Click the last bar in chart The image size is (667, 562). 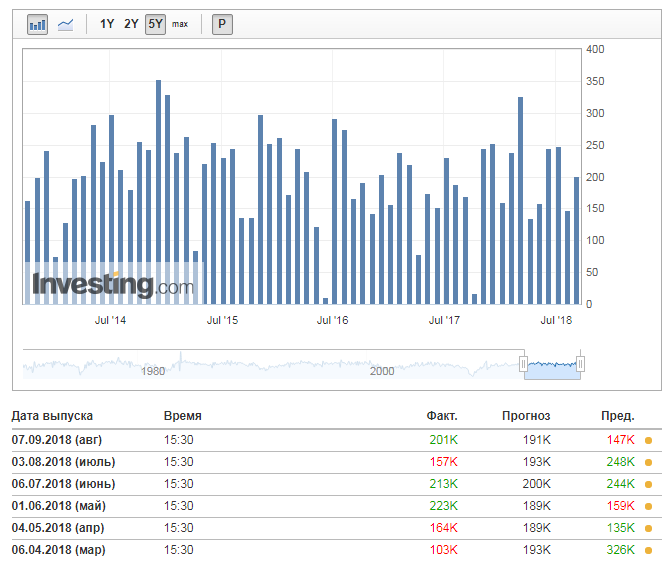click(576, 240)
